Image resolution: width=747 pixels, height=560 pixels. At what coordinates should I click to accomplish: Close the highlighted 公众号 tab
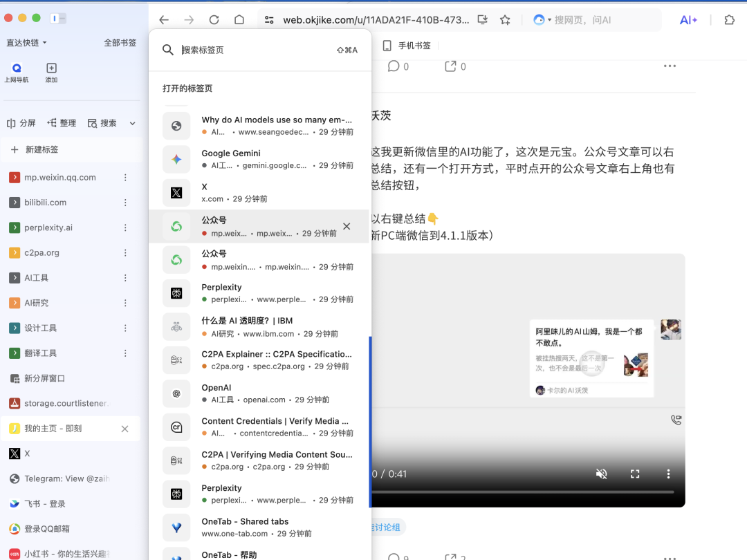(x=346, y=226)
